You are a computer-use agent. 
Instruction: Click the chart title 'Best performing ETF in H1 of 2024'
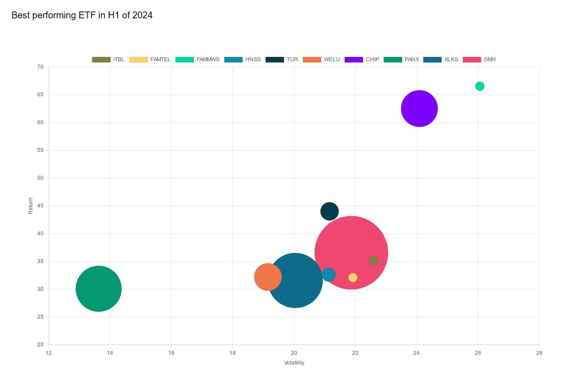point(82,15)
